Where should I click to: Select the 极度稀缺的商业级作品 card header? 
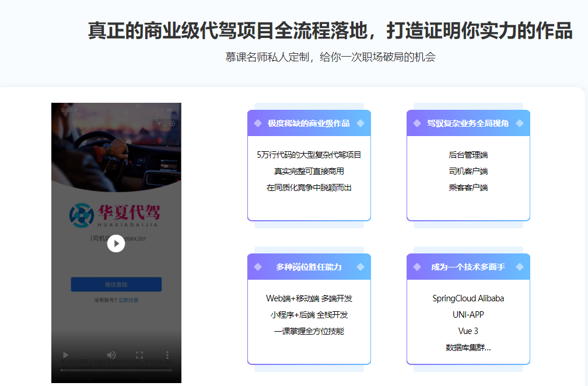point(309,123)
